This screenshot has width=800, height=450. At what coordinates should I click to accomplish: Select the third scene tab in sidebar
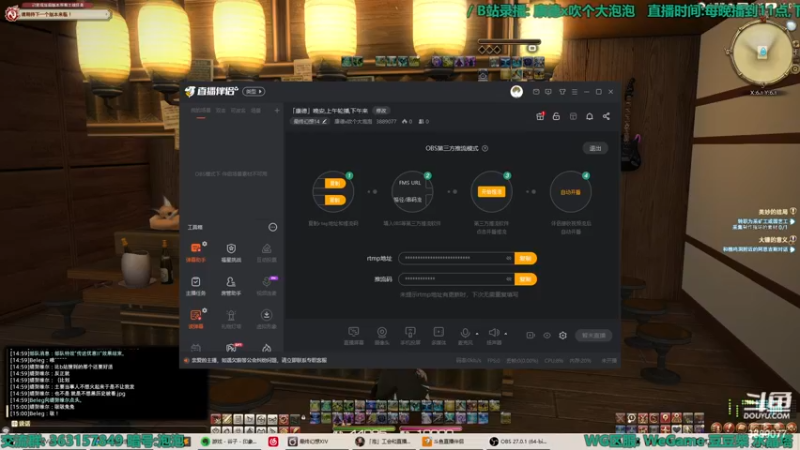coord(238,111)
